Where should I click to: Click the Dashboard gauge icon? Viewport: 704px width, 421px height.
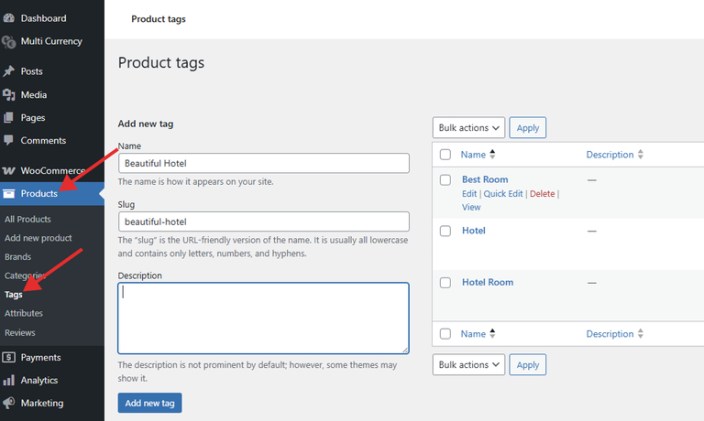pos(9,18)
